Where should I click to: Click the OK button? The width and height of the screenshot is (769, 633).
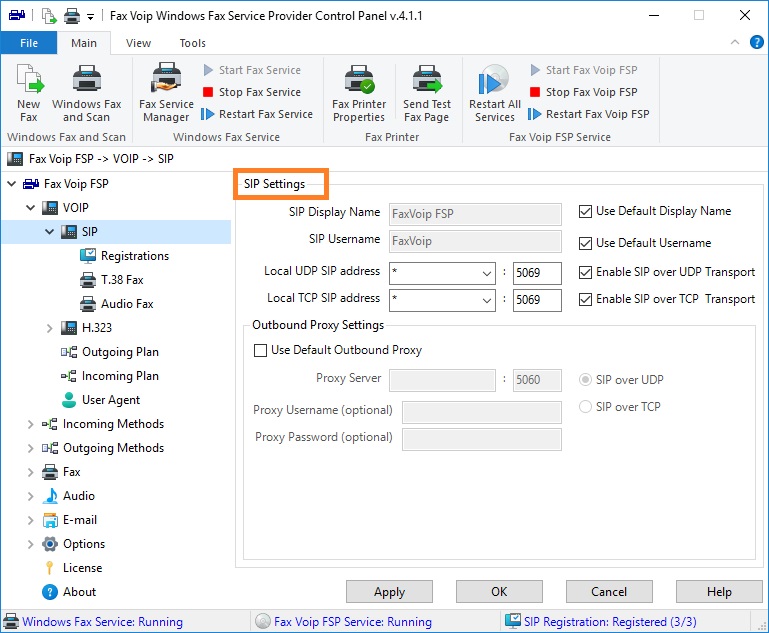click(499, 592)
